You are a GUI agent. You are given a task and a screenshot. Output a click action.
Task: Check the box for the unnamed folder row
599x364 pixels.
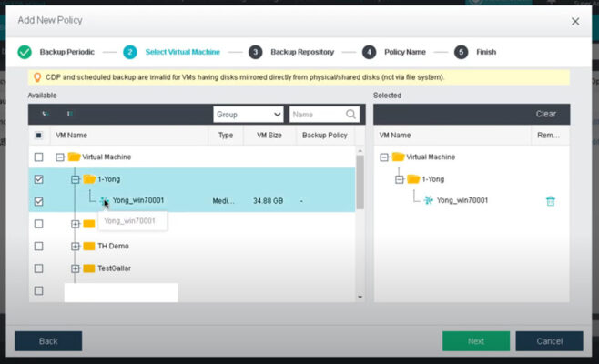[x=38, y=224]
